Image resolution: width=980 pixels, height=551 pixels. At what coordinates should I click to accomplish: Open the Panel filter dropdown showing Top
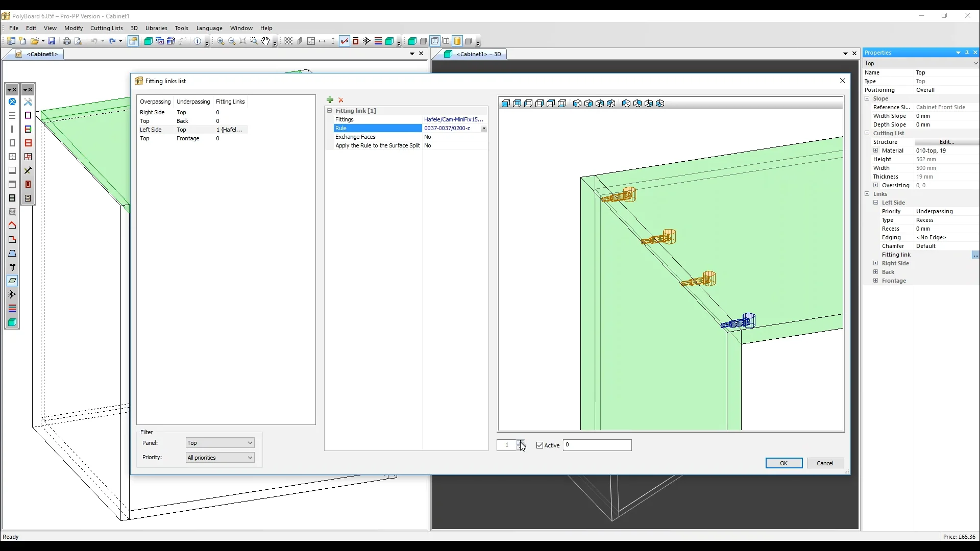[250, 443]
